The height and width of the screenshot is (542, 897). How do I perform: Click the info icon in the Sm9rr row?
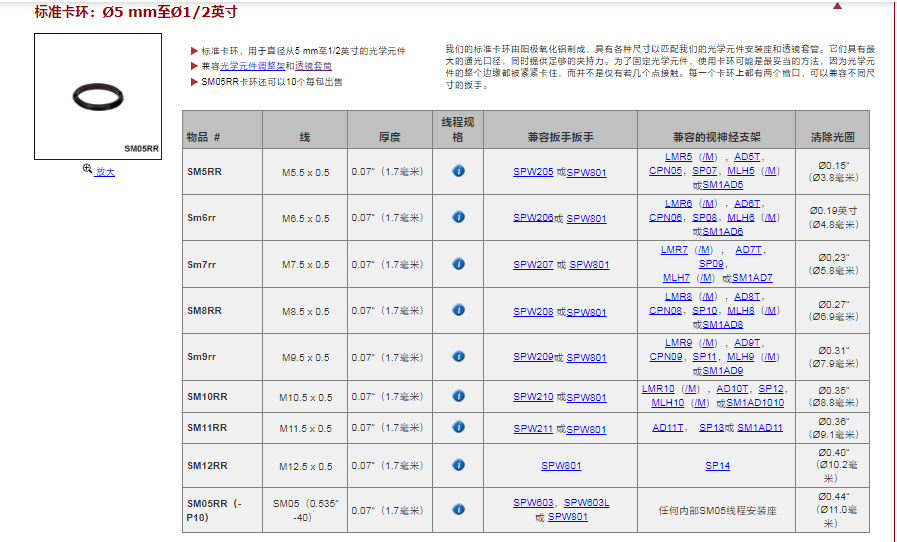[x=458, y=357]
